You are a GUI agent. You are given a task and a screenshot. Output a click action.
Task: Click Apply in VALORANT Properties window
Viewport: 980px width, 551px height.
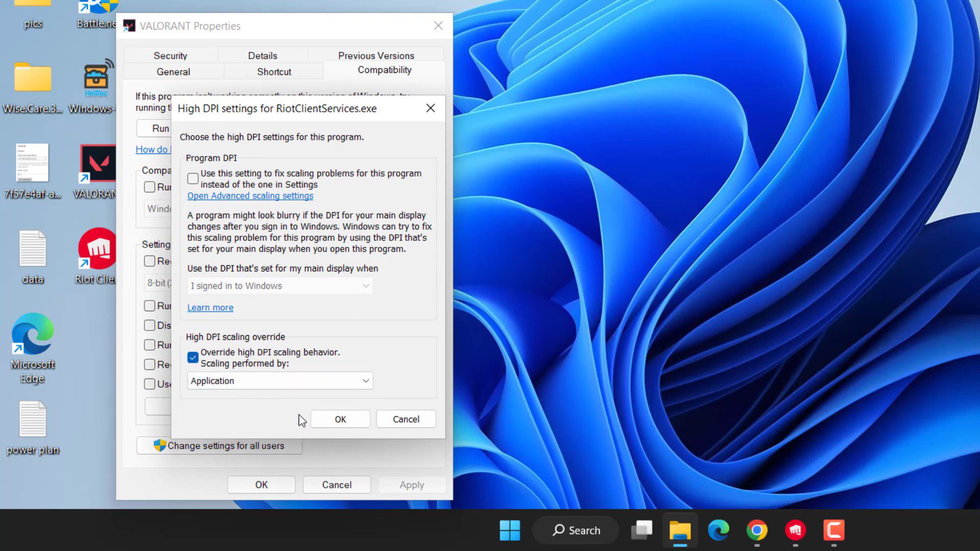pyautogui.click(x=412, y=485)
